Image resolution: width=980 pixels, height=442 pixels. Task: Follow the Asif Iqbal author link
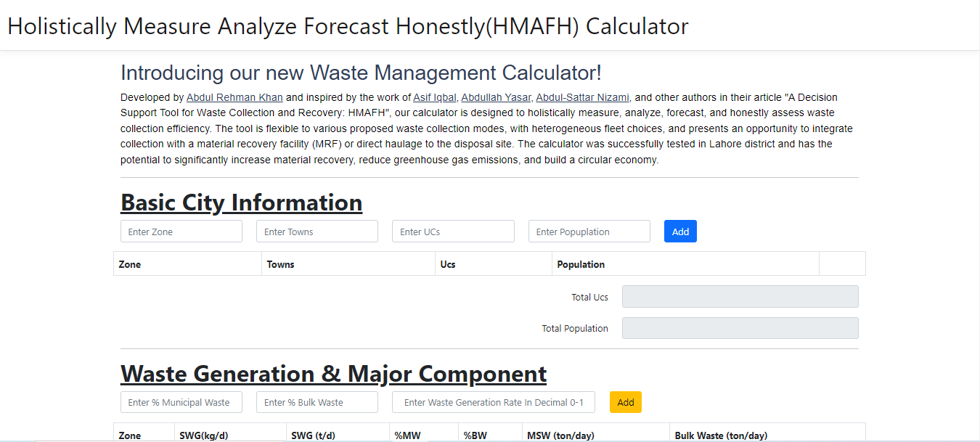[434, 97]
